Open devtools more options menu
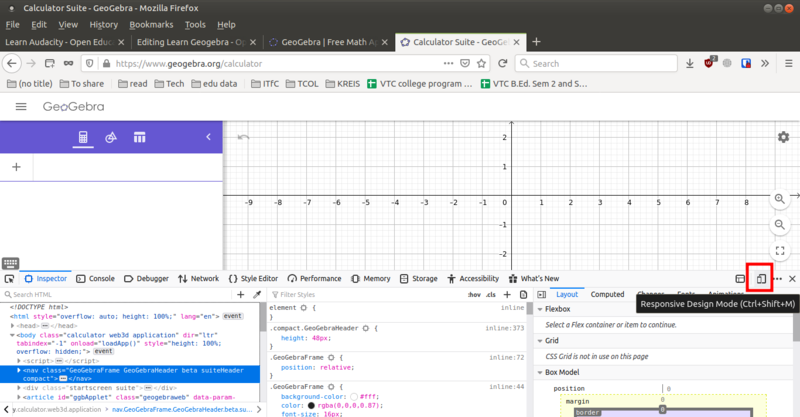Image resolution: width=800 pixels, height=417 pixels. click(778, 279)
